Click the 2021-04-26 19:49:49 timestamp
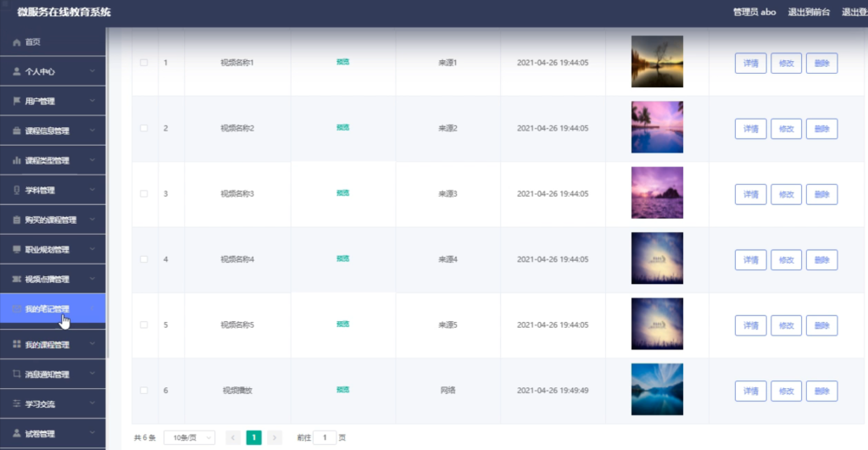 click(x=553, y=390)
